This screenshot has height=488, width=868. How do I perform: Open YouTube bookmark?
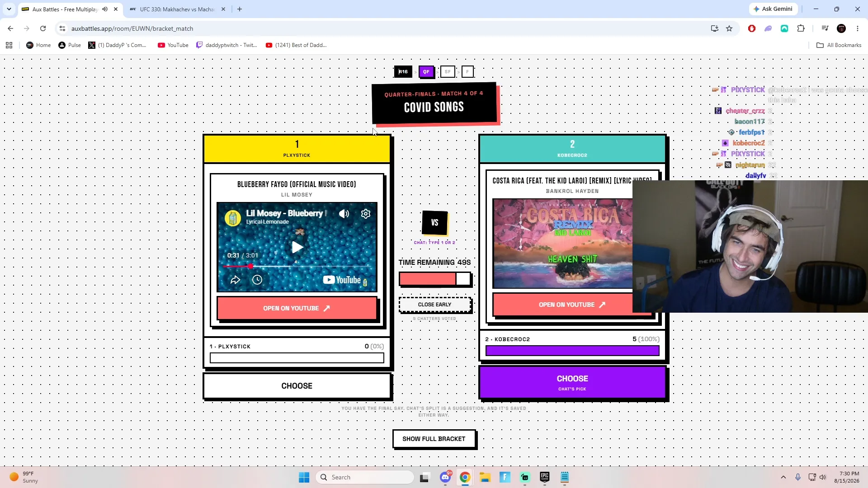[173, 45]
